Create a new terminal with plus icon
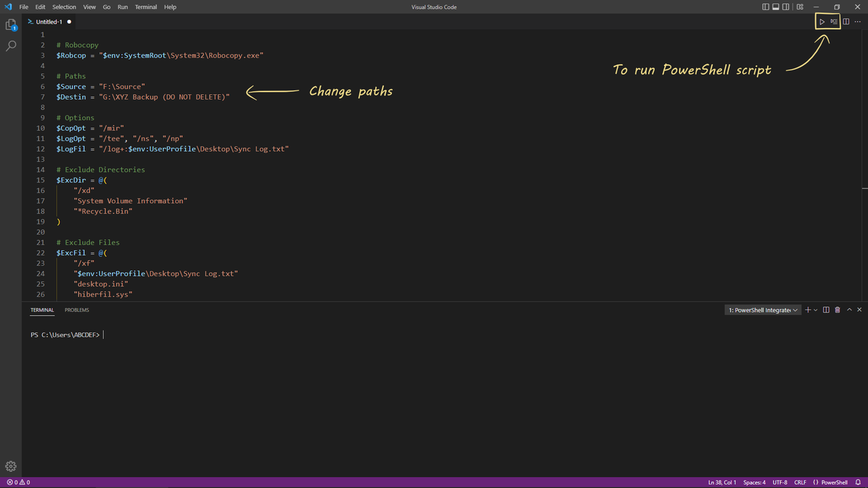Viewport: 868px width, 488px height. [x=808, y=310]
